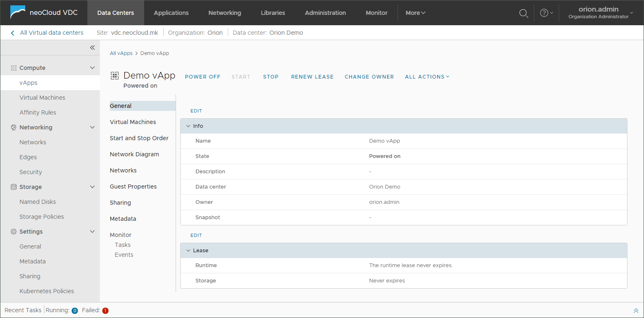644x318 pixels.
Task: Click the Networking globe icon
Action: pos(14,127)
